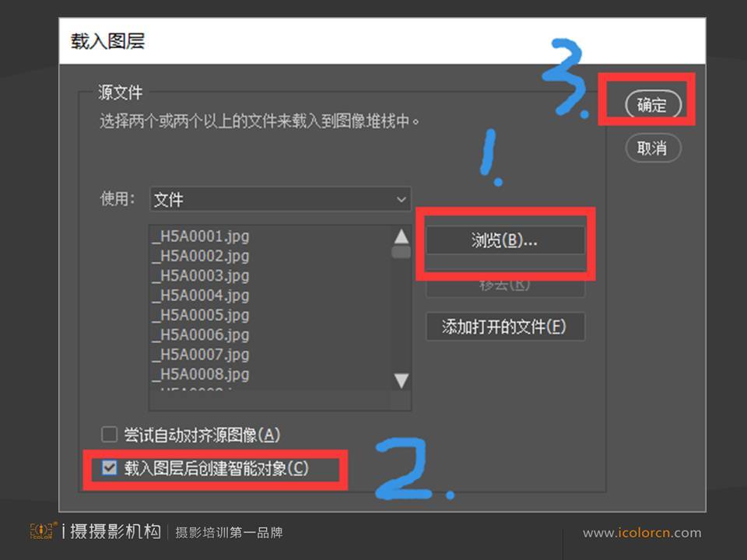Select _H5A0003.jpg in the file list

(201, 276)
